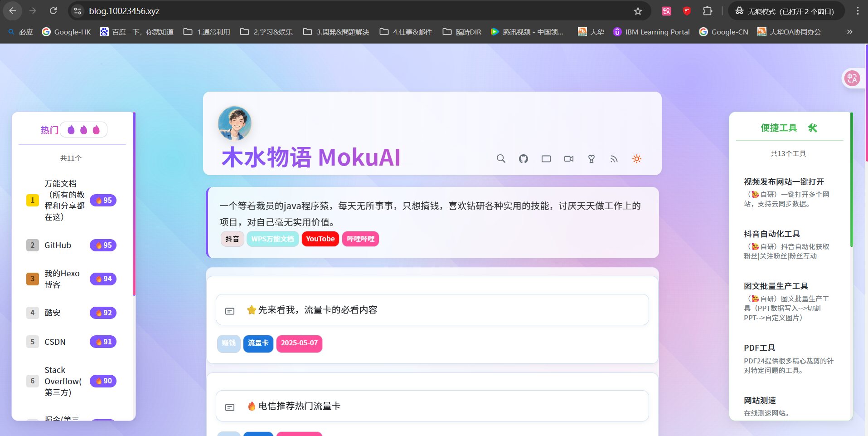Open post 先来看我，流量卡的必看内容
This screenshot has height=436, width=868.
point(317,310)
